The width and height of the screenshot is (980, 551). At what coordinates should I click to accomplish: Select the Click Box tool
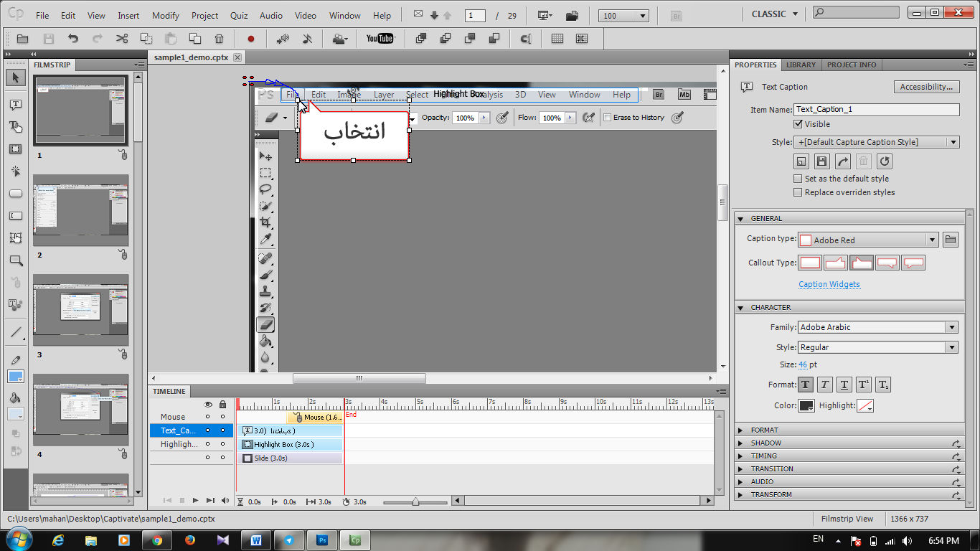tap(15, 171)
